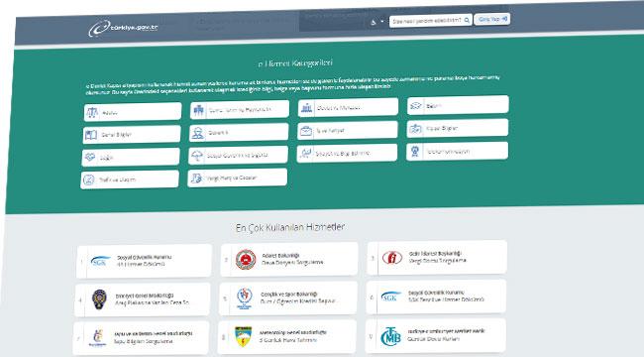Click the book icon of Genel Bilgiler
Viewport: 644px width, 357px height.
coord(91,135)
